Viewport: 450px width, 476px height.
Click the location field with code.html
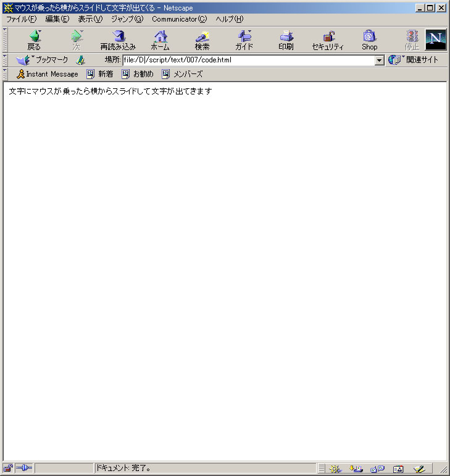click(x=249, y=60)
